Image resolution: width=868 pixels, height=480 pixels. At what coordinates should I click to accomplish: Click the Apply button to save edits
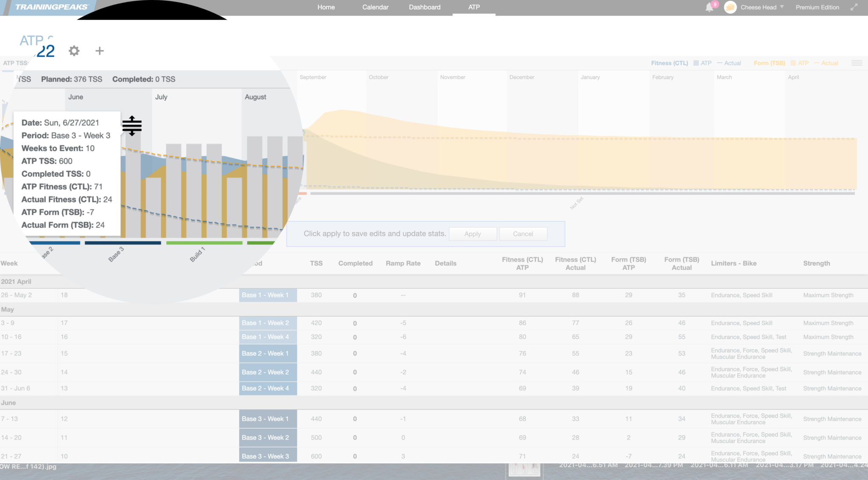click(x=473, y=233)
